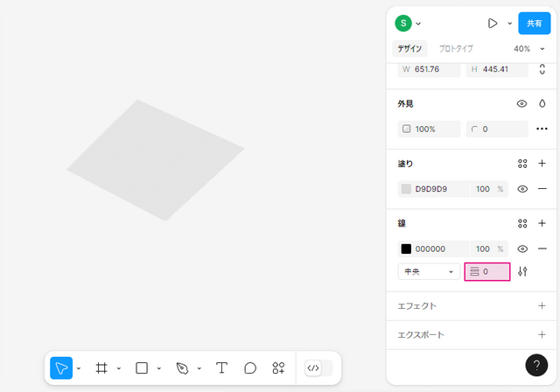Open the 40% zoom level dropdown
The image size is (560, 392).
click(x=529, y=48)
